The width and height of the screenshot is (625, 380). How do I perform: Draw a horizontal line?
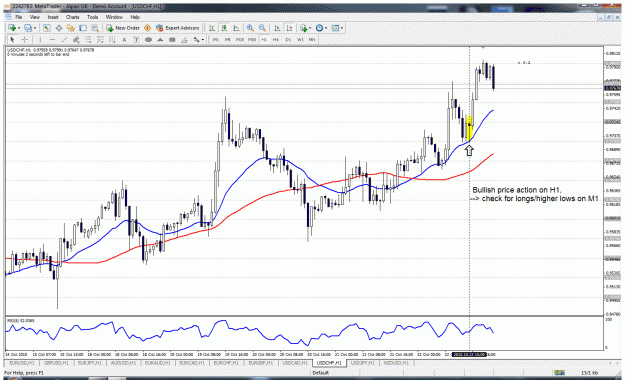pyautogui.click(x=52, y=39)
